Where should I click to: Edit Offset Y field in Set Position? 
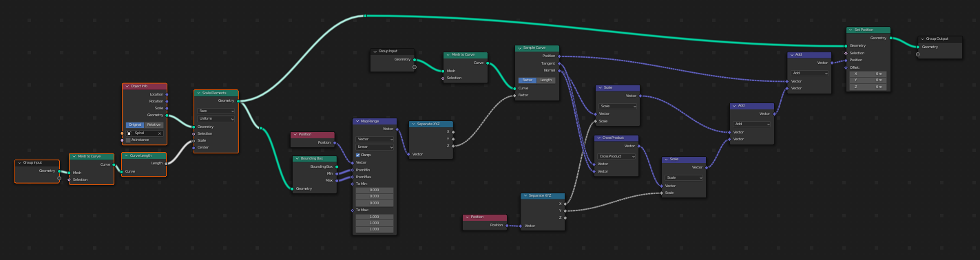click(868, 80)
